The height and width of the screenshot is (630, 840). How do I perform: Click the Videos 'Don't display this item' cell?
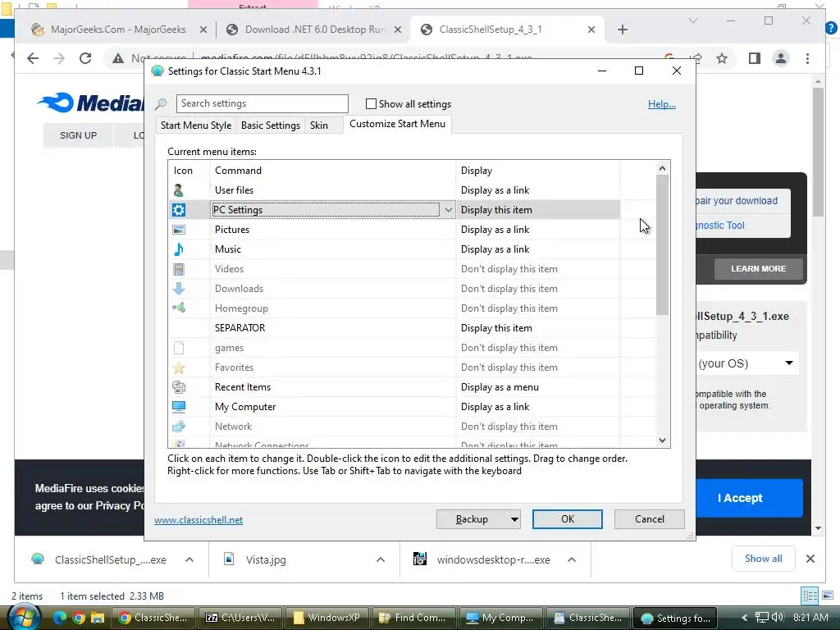click(537, 269)
